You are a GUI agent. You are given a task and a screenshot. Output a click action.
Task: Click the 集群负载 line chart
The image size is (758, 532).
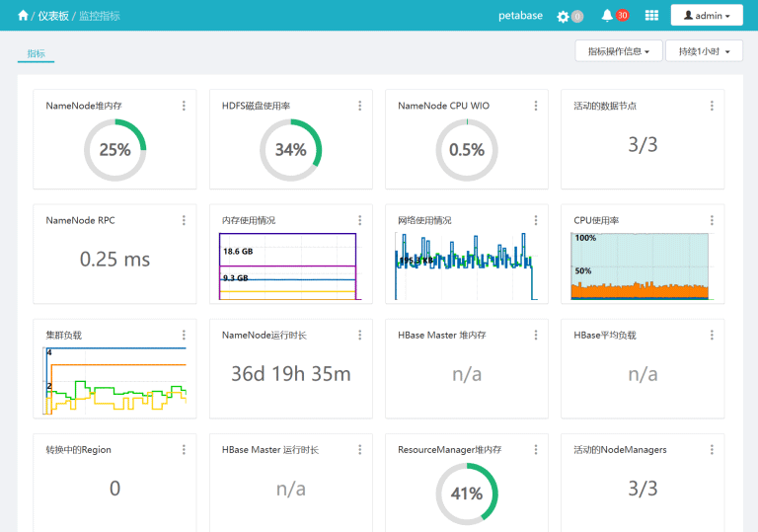(114, 381)
